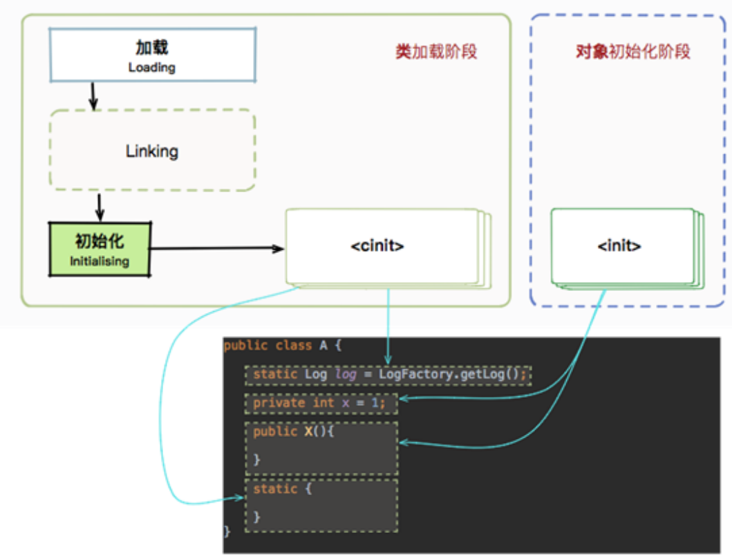Click the 'static {' block line

(x=282, y=489)
